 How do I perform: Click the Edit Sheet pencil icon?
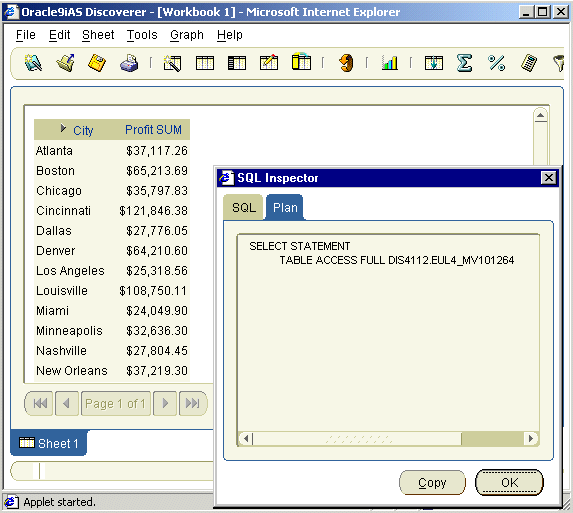point(269,62)
